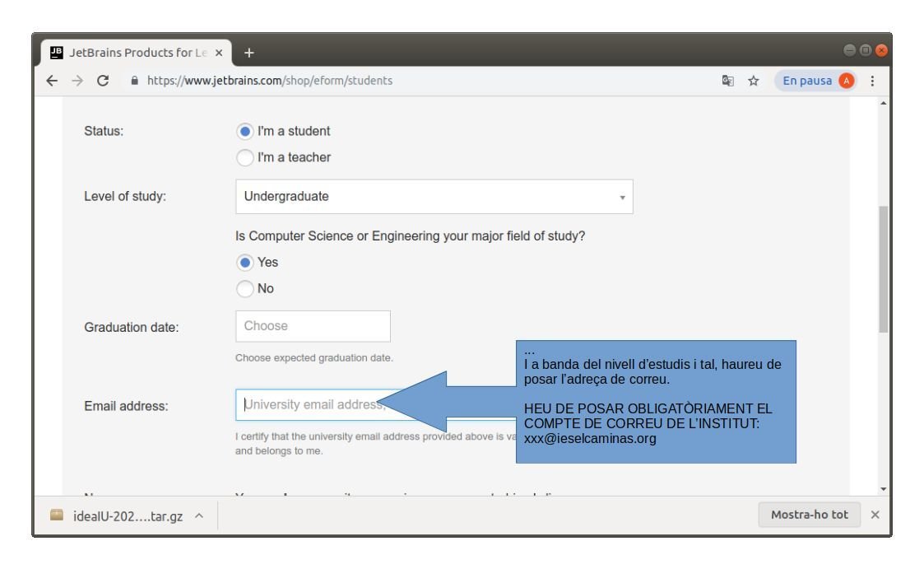Close the JetBrains Products tab
This screenshot has width=924, height=569.
pos(219,53)
